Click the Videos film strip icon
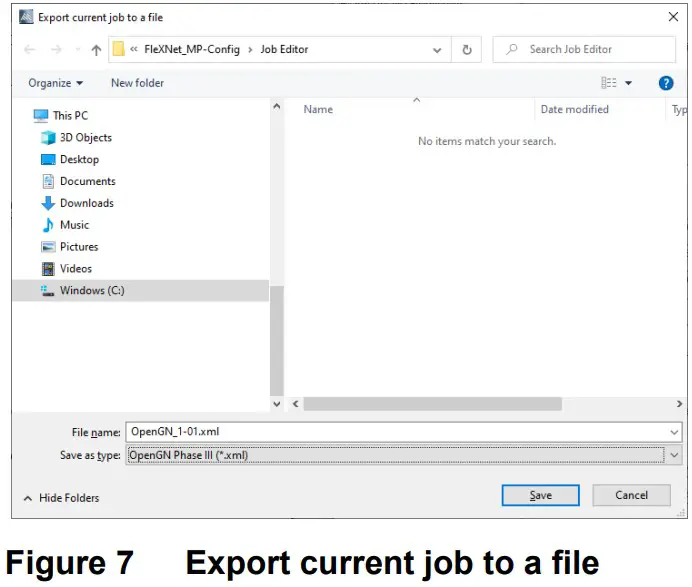692x587 pixels. [x=48, y=269]
